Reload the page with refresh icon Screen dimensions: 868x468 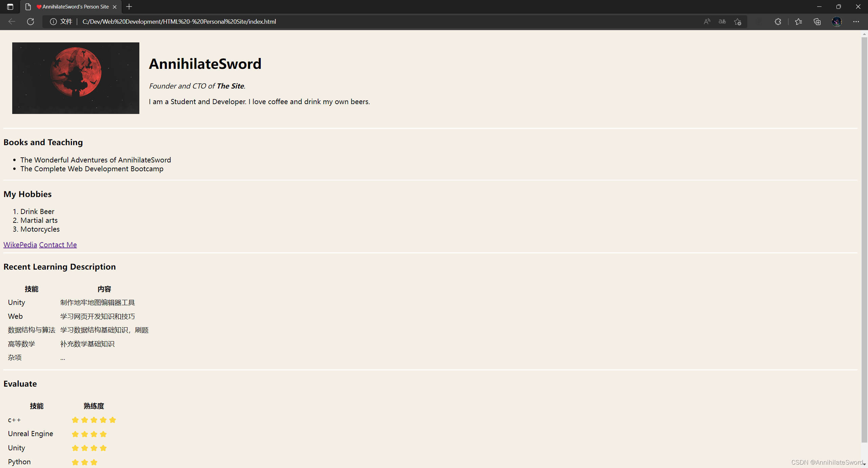click(31, 22)
